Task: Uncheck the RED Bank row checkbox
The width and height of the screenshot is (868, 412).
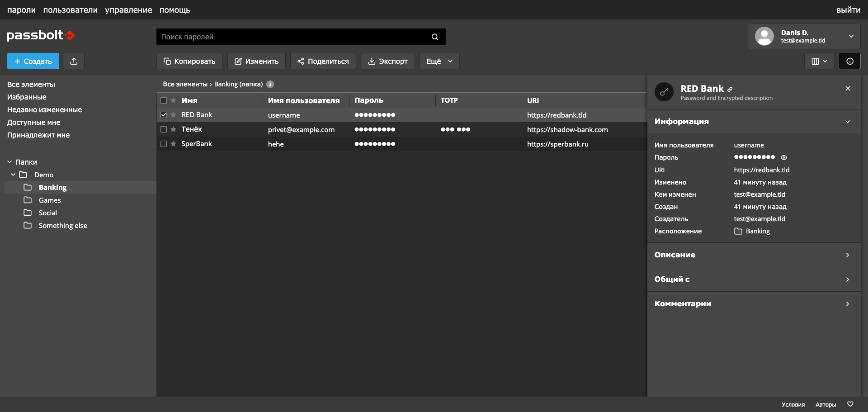Action: point(164,115)
